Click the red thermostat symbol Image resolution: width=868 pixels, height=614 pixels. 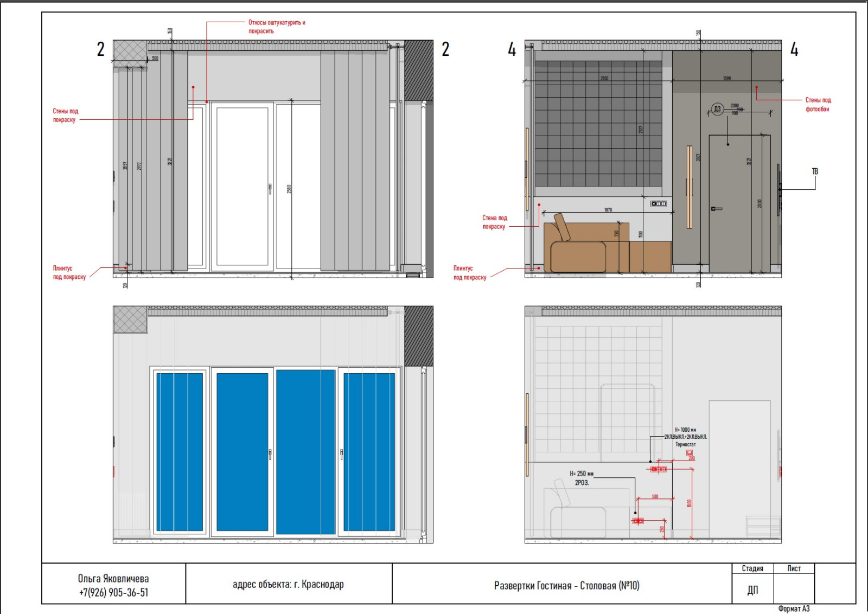pyautogui.click(x=690, y=452)
